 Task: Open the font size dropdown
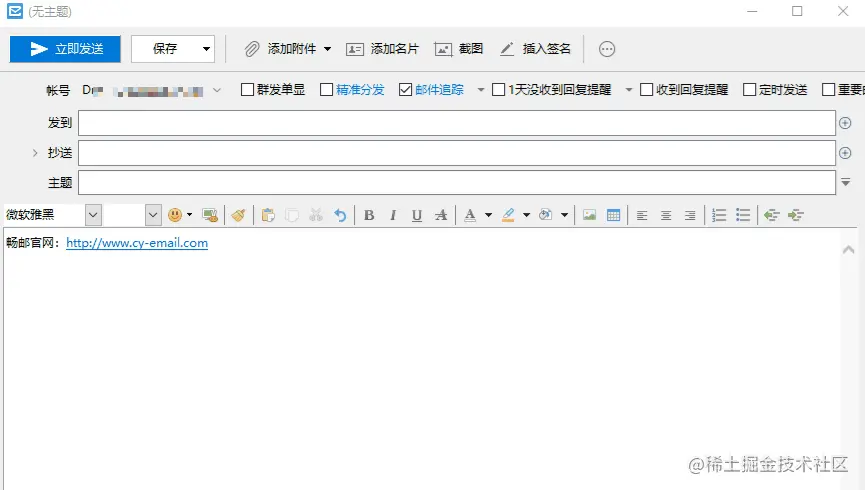[x=153, y=215]
